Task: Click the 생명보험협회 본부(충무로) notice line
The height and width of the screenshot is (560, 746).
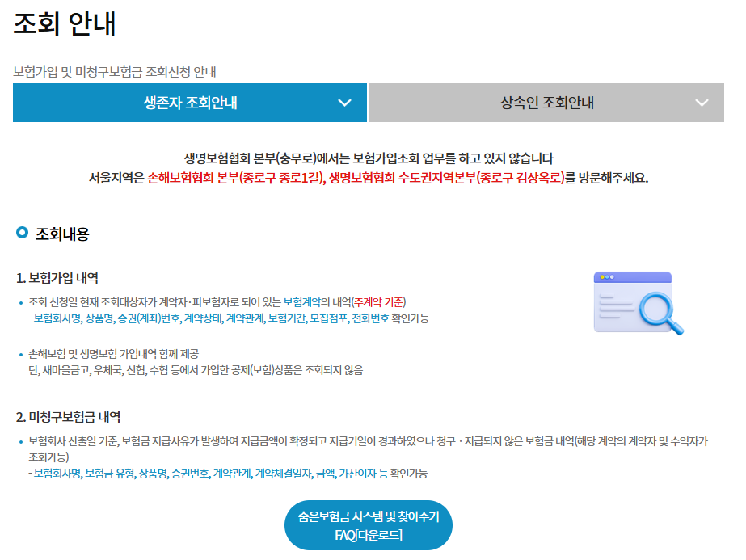Action: pos(368,158)
